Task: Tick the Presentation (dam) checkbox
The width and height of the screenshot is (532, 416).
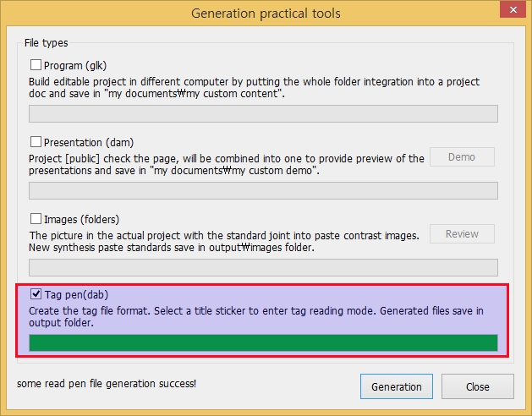Action: click(x=36, y=141)
